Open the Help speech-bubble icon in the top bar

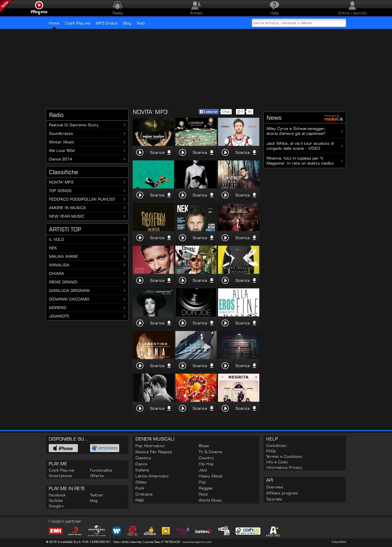[274, 6]
